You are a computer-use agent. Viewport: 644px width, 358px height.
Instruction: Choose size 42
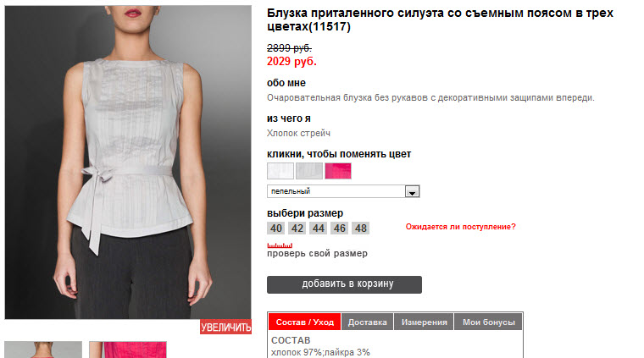point(297,228)
